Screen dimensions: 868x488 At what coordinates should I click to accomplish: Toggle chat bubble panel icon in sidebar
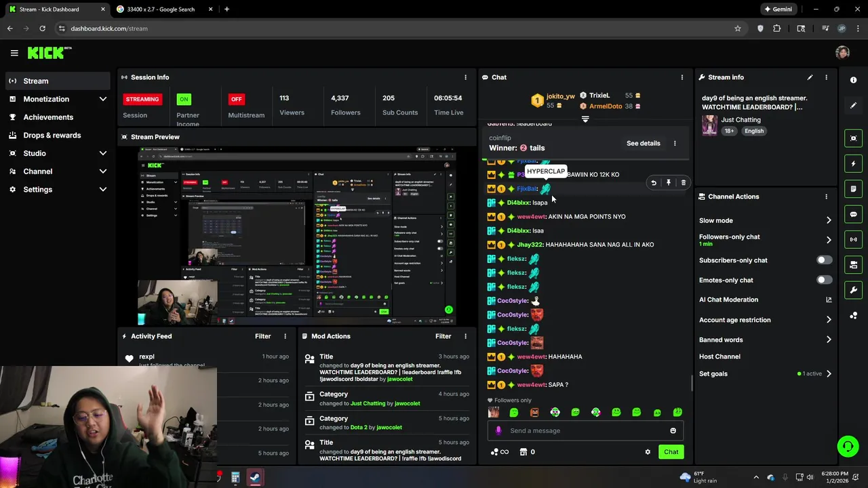pyautogui.click(x=853, y=214)
